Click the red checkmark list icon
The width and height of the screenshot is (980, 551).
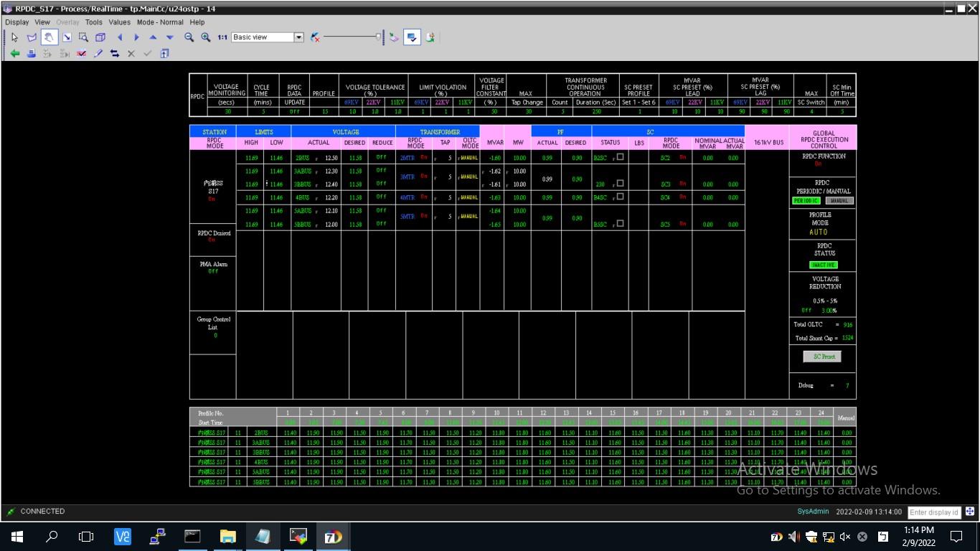coord(82,54)
